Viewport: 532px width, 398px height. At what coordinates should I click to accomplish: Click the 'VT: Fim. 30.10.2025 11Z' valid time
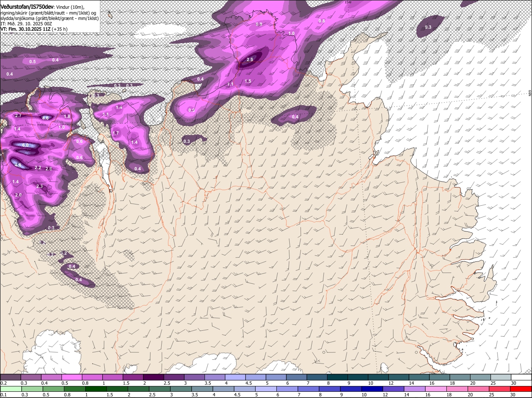(x=25, y=29)
